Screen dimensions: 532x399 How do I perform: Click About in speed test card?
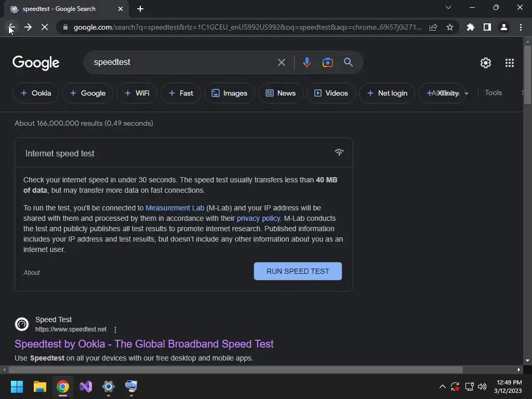(32, 272)
